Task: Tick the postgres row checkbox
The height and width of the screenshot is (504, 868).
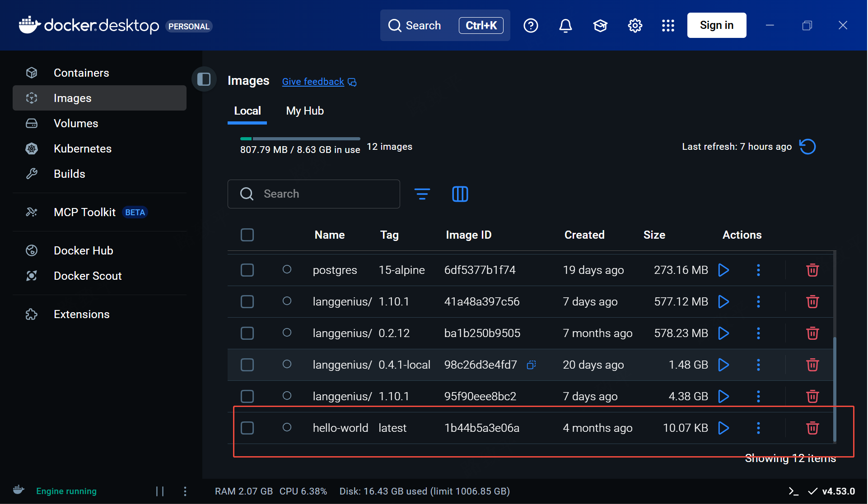Action: (x=247, y=270)
